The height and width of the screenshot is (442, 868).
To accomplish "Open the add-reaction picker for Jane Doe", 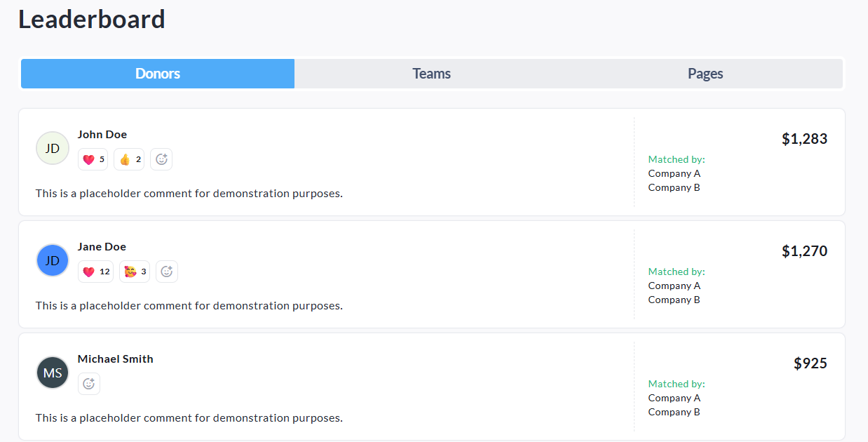I will pyautogui.click(x=167, y=272).
